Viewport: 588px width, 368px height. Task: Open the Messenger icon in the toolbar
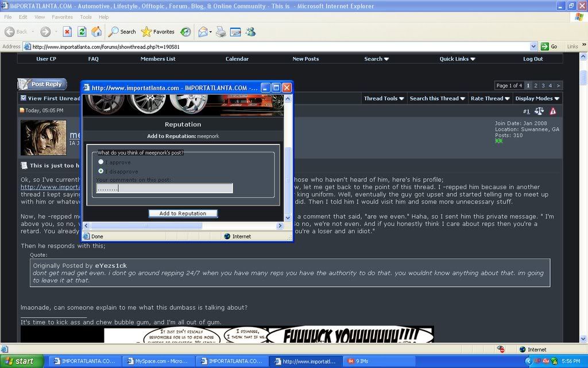click(250, 32)
